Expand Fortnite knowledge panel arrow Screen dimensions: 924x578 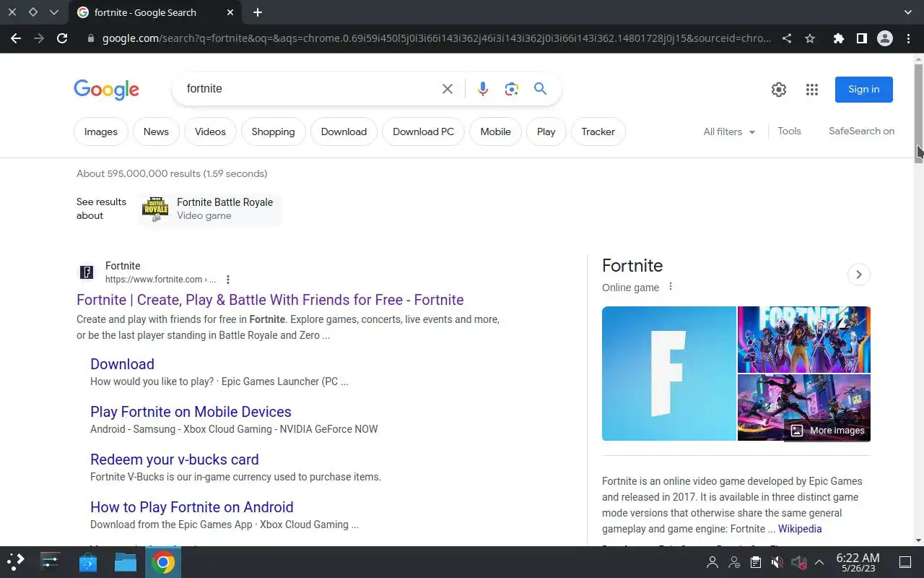click(858, 275)
